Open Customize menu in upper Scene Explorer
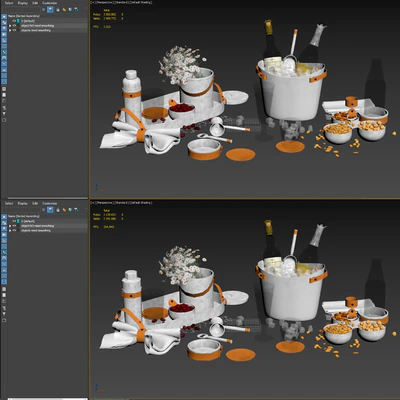400x400 pixels. pyautogui.click(x=49, y=3)
